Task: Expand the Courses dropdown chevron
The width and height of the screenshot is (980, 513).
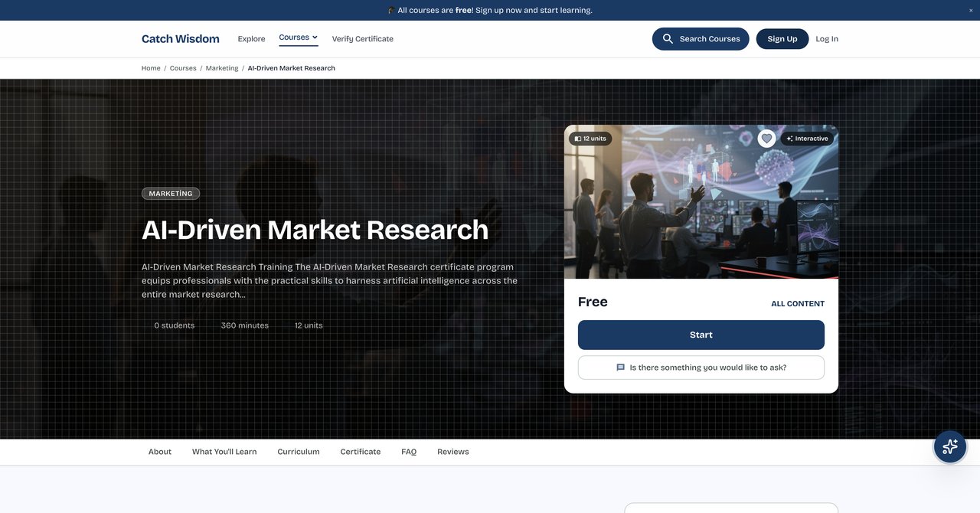Action: (x=315, y=37)
